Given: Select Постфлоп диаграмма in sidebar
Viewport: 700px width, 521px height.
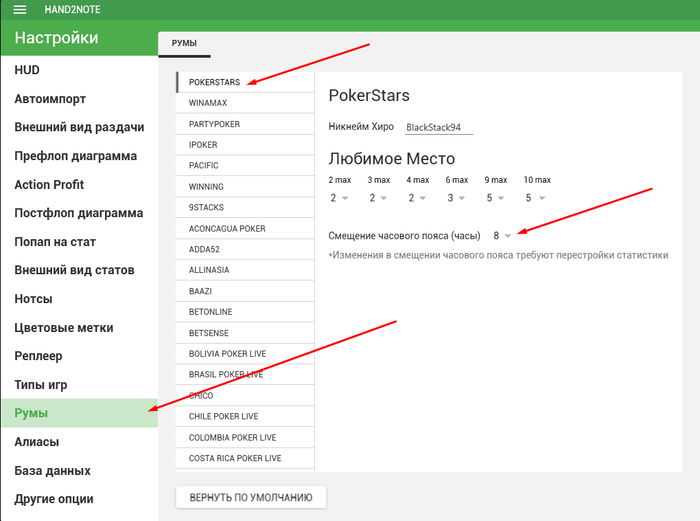Looking at the screenshot, I should tap(79, 213).
